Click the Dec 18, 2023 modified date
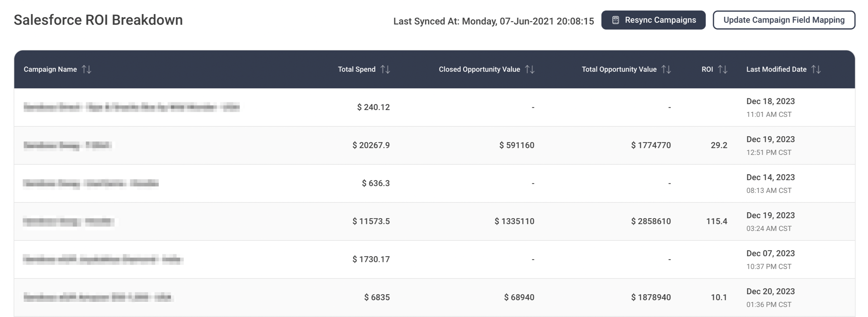The width and height of the screenshot is (868, 317). pyautogui.click(x=770, y=101)
